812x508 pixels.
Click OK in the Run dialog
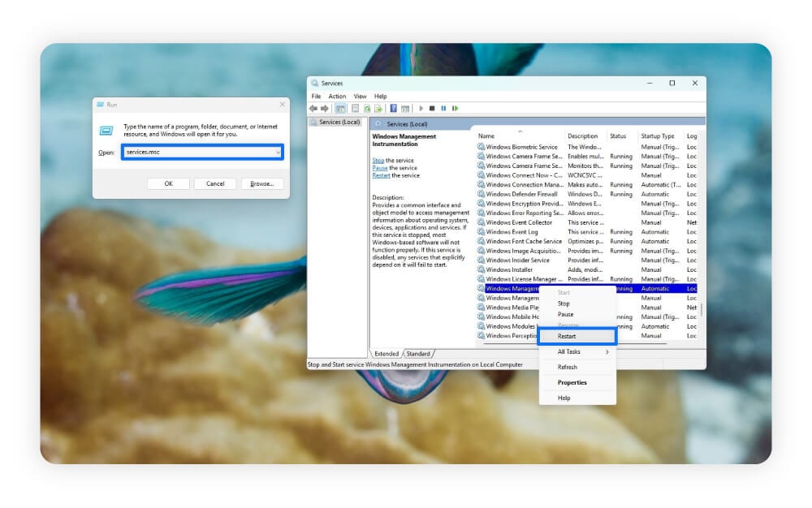pyautogui.click(x=168, y=183)
